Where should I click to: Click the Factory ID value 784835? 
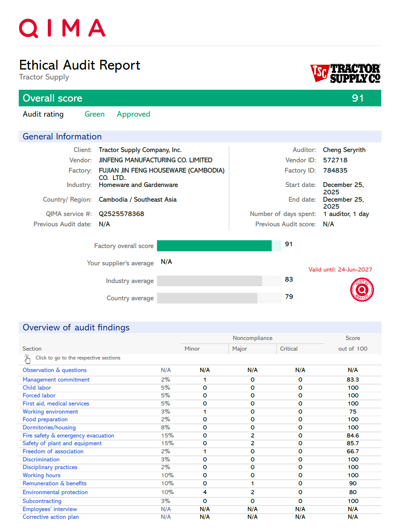[x=335, y=170]
